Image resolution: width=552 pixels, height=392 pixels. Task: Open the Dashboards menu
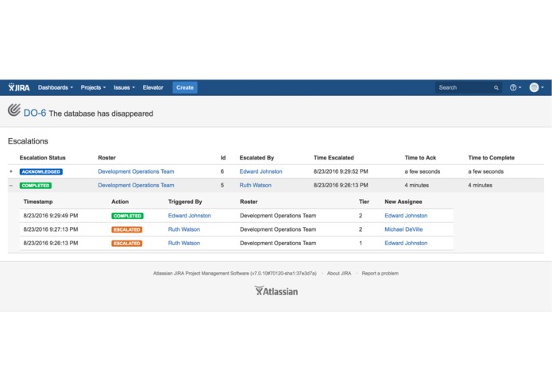56,87
